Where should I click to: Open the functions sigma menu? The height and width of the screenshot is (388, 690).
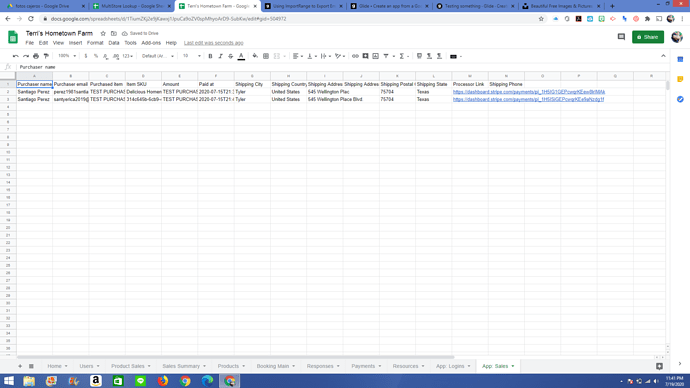[x=404, y=56]
